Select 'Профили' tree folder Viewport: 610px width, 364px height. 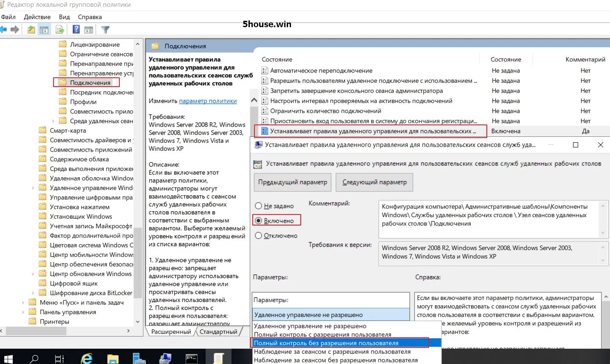(x=83, y=102)
